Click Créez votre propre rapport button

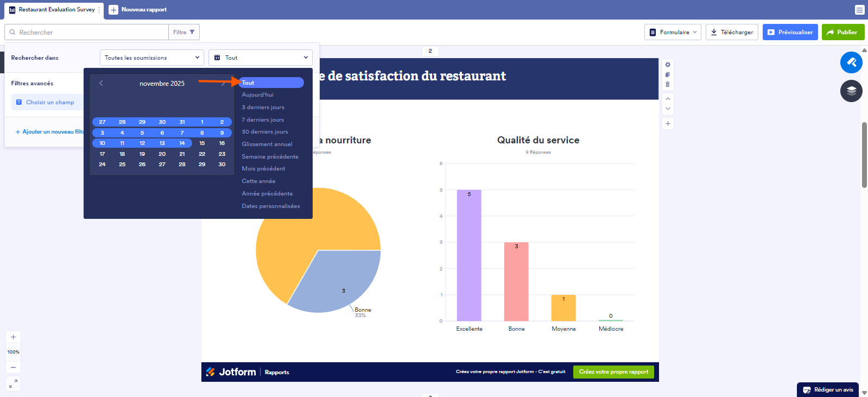[613, 372]
